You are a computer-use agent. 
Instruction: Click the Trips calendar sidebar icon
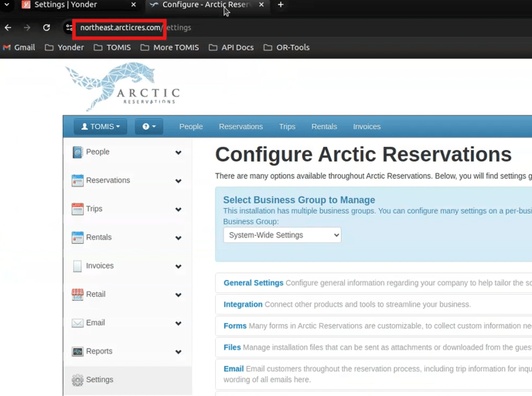point(77,209)
